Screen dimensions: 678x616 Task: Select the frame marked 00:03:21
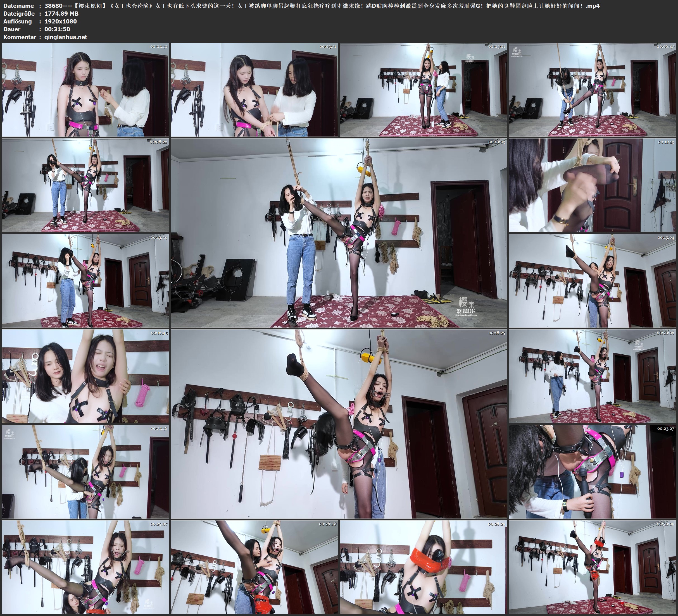(254, 89)
